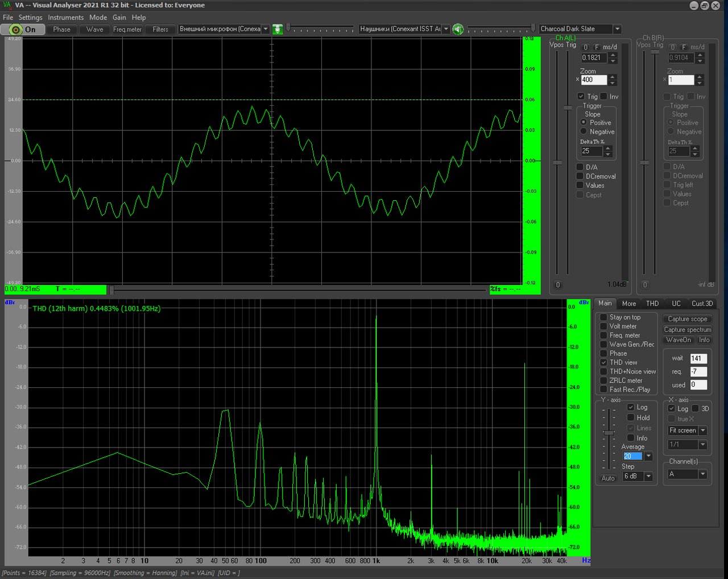The width and height of the screenshot is (728, 579).
Task: Disable the THD view checkbox
Action: tap(603, 362)
